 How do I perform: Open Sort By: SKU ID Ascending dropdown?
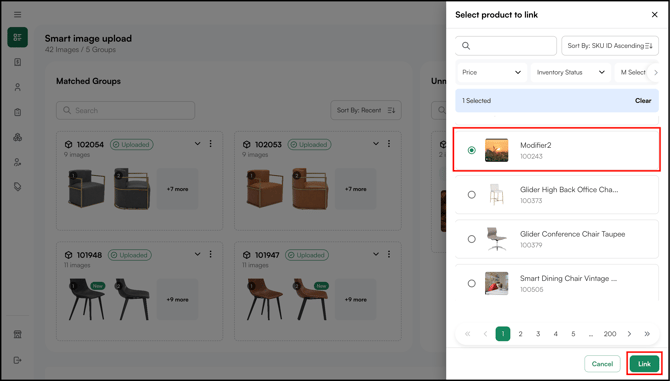point(610,46)
